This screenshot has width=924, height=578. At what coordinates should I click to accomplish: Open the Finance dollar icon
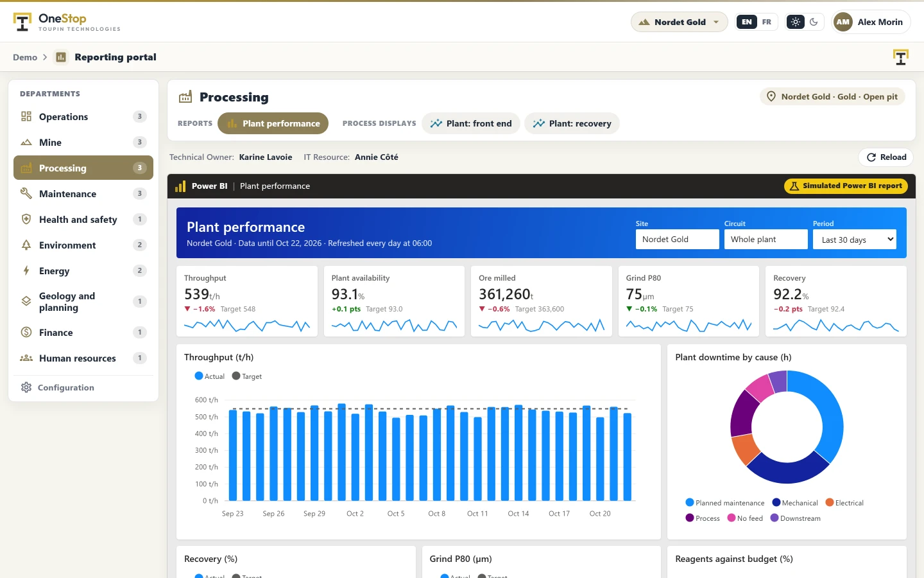pyautogui.click(x=26, y=332)
